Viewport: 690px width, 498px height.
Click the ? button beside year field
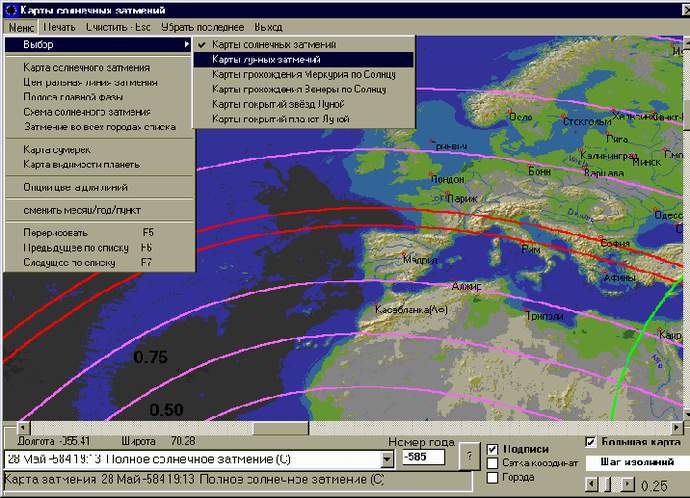coord(469,456)
